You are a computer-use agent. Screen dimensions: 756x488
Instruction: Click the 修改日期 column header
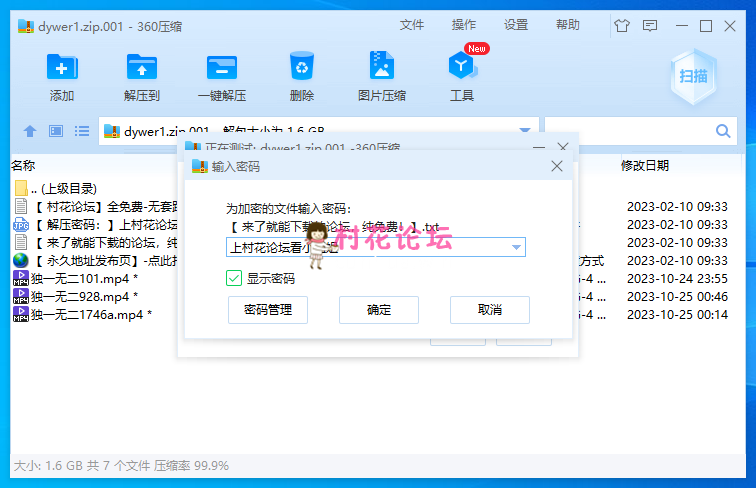point(645,166)
